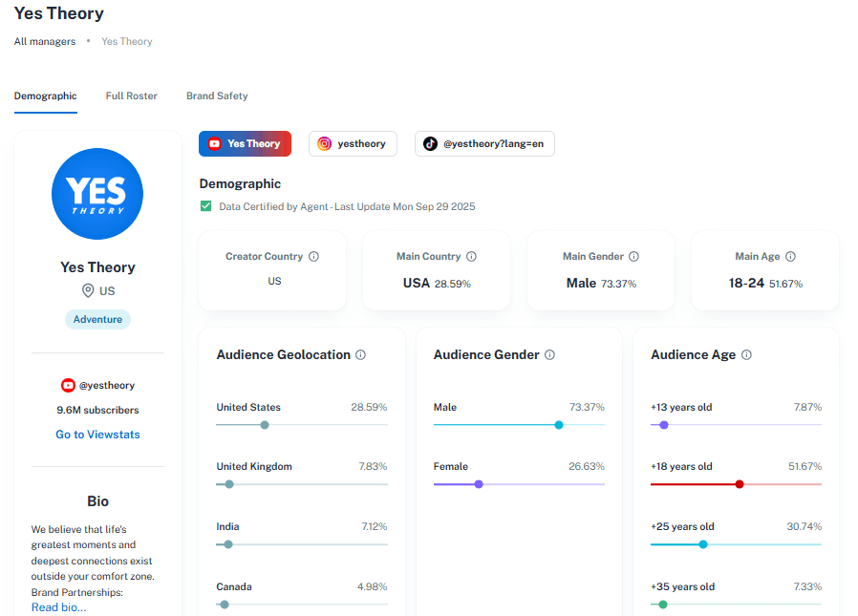The height and width of the screenshot is (616, 858).
Task: Click the 26.63% Female percentage
Action: click(586, 467)
